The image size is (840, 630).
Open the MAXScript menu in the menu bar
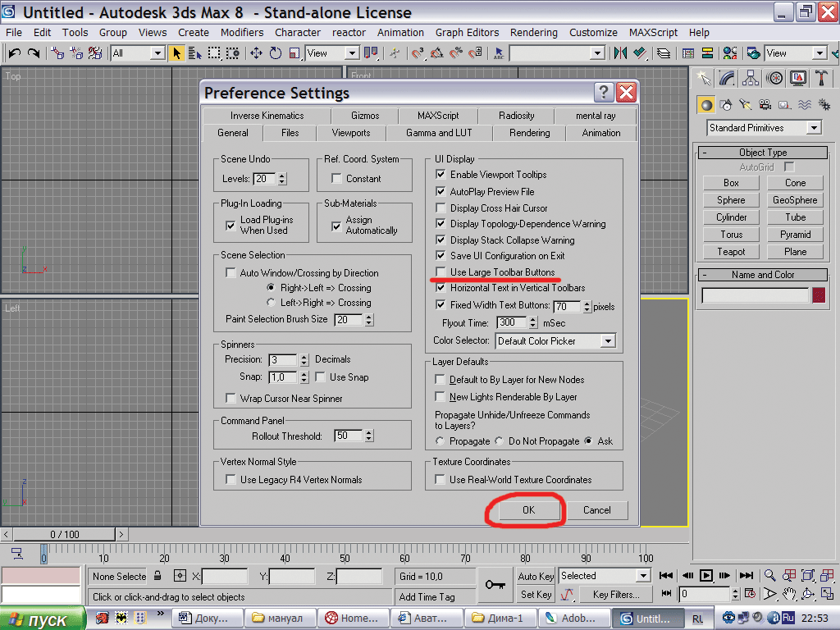click(x=653, y=33)
